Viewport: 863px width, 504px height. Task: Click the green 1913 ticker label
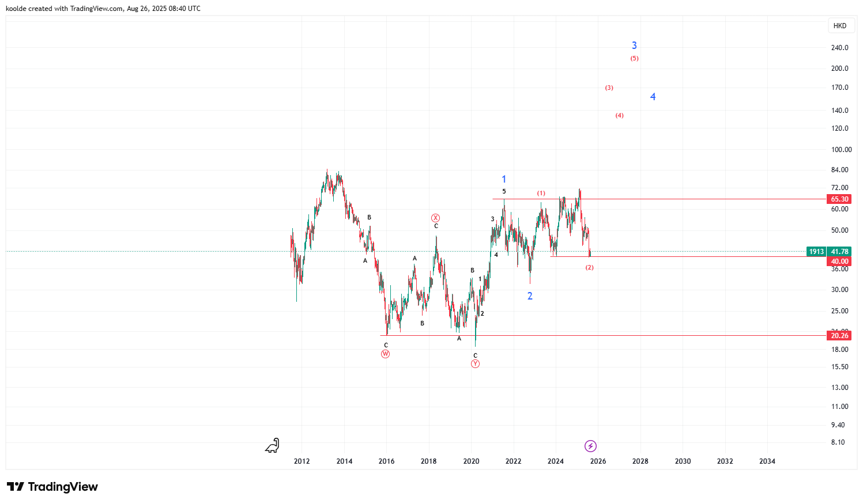pyautogui.click(x=816, y=252)
